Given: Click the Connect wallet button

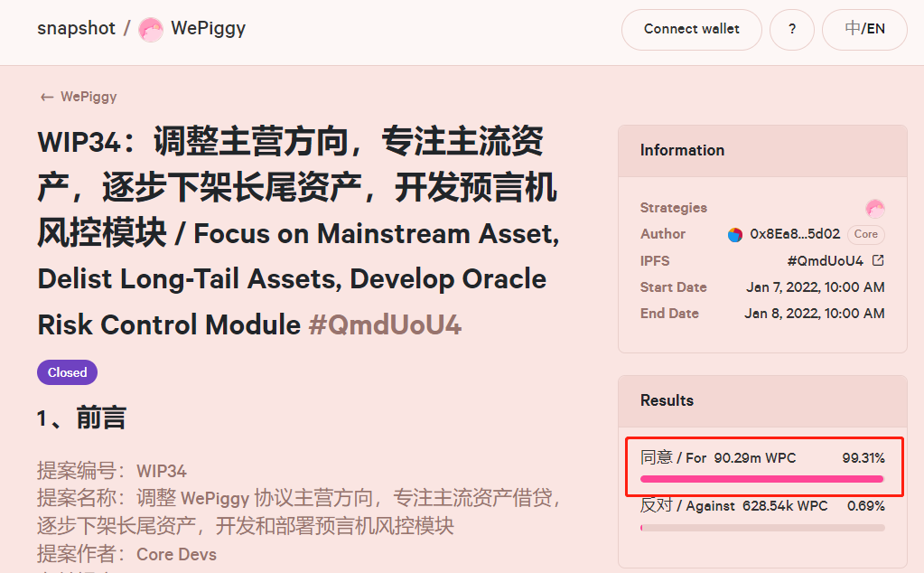Looking at the screenshot, I should point(691,30).
